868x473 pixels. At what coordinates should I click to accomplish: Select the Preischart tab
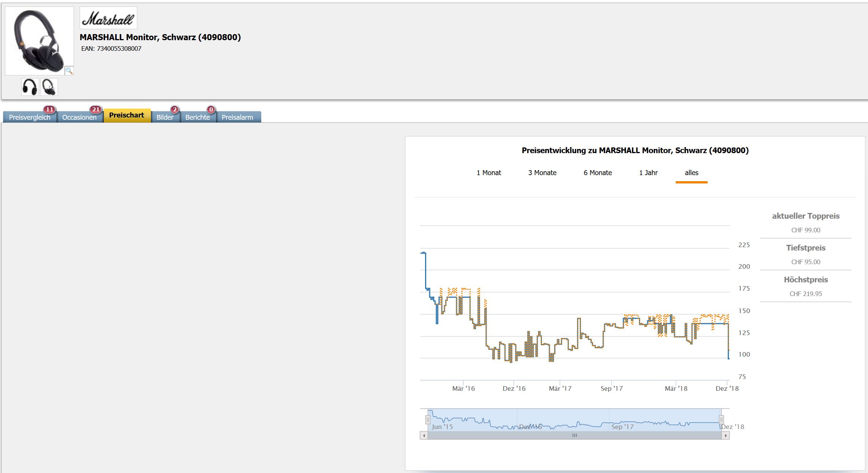tap(127, 115)
